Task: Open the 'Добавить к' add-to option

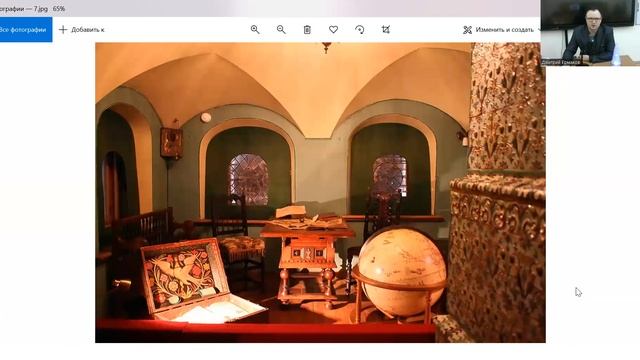Action: coord(82,29)
